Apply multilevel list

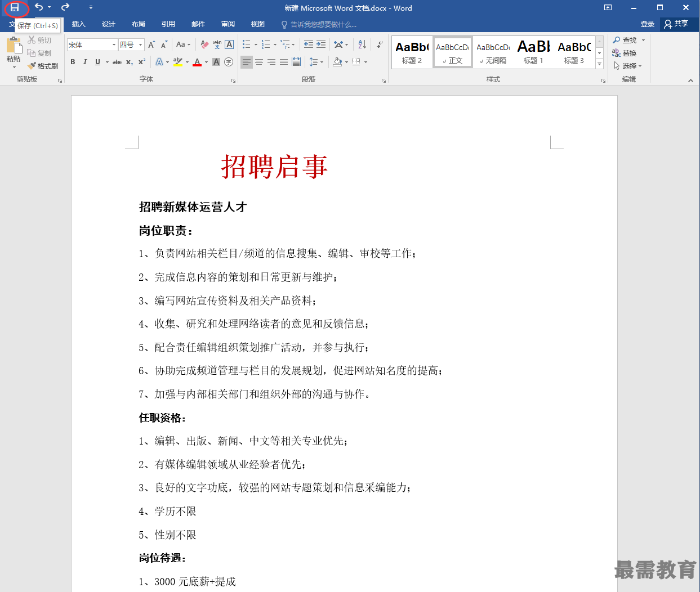click(x=285, y=44)
